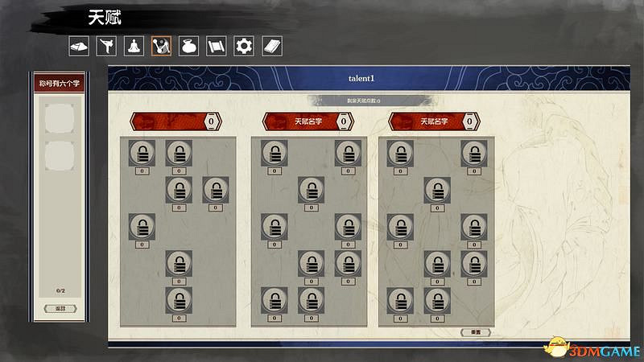Click lone second-row lock in middle tree
Image resolution: width=644 pixels, height=362 pixels.
pyautogui.click(x=312, y=190)
